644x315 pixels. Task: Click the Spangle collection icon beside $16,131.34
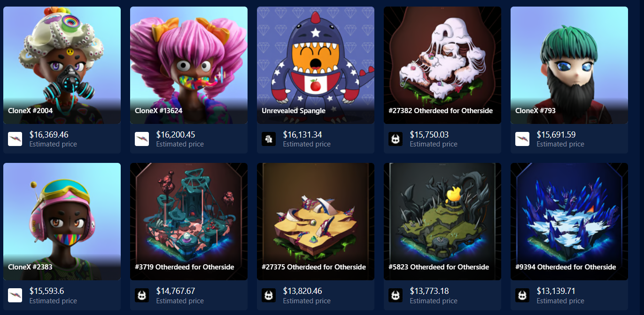(x=269, y=139)
